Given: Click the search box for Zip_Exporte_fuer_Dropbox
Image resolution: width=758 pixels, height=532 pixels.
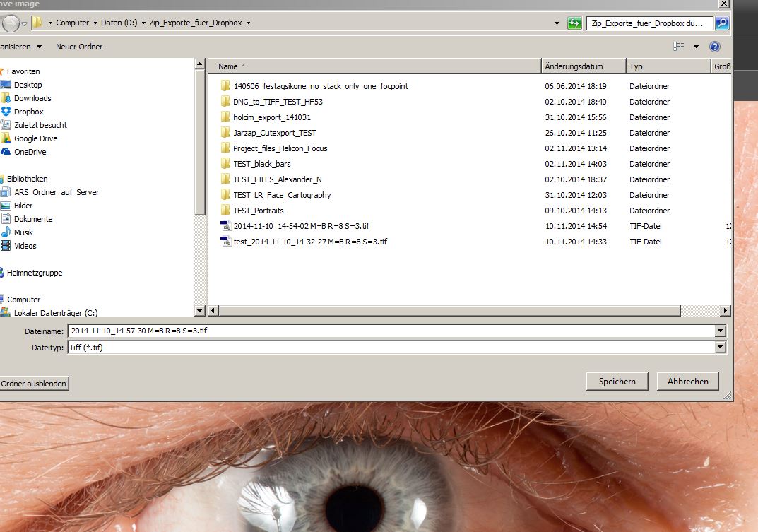Looking at the screenshot, I should tap(650, 23).
